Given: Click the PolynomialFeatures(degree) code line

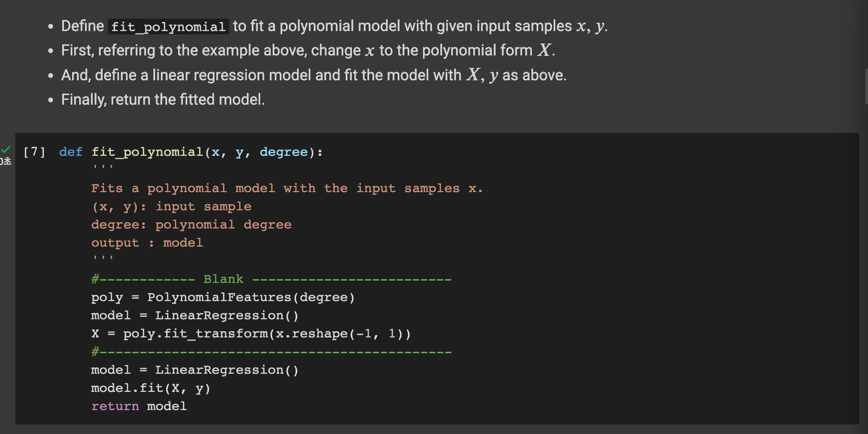Looking at the screenshot, I should point(222,297).
